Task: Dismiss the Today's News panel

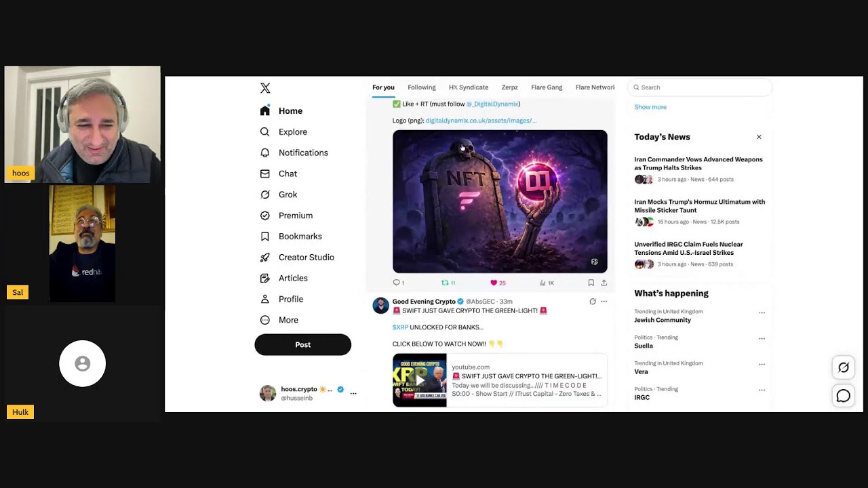Action: [759, 137]
